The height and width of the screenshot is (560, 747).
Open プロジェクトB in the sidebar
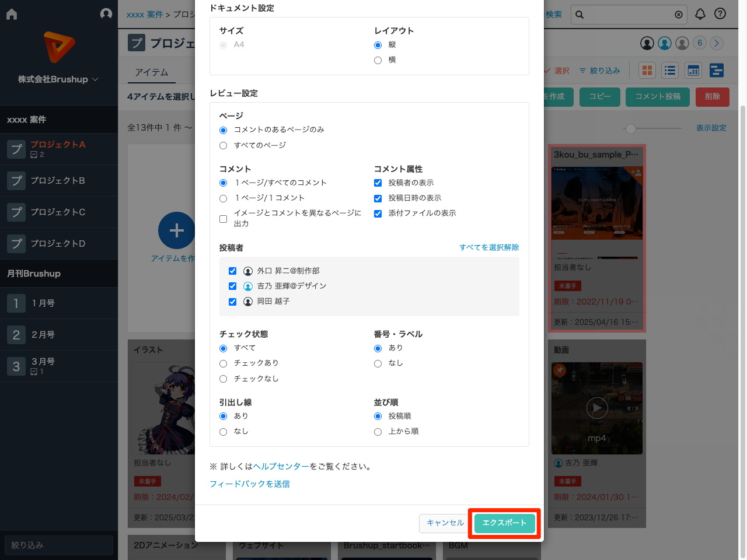coord(58,181)
